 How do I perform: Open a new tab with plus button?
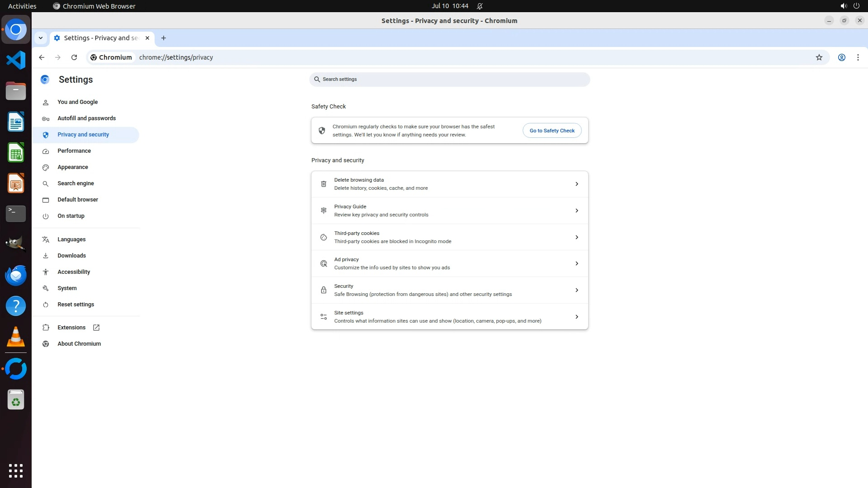[x=164, y=38]
